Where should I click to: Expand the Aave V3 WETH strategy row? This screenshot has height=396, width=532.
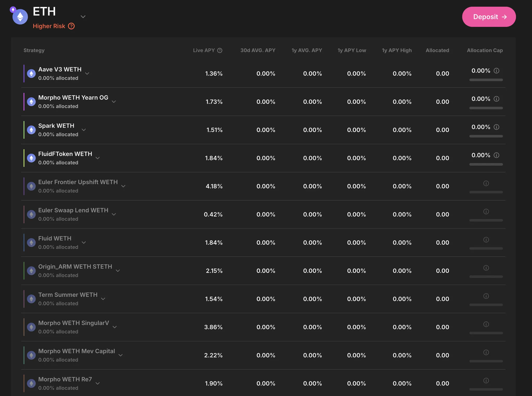coord(87,73)
